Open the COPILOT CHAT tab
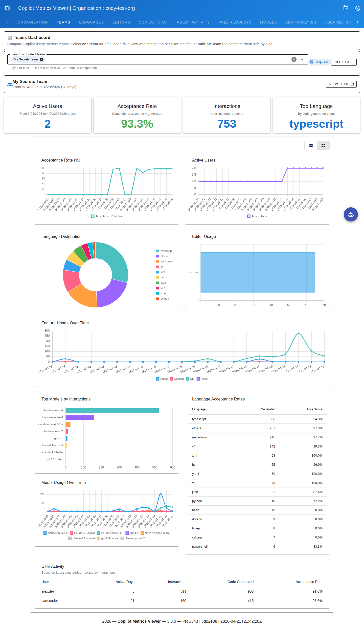 tap(153, 22)
